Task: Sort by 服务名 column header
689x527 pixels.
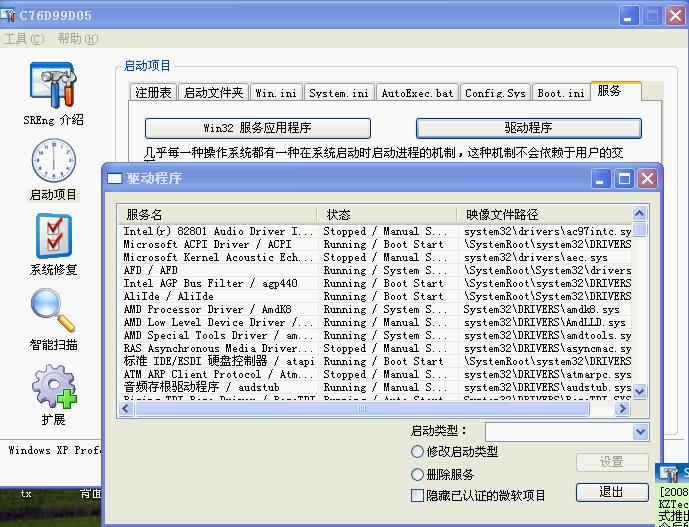Action: [217, 214]
